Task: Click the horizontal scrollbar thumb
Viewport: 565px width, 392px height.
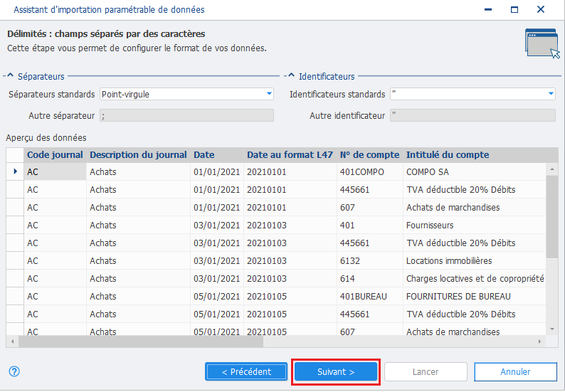Action: [x=141, y=341]
